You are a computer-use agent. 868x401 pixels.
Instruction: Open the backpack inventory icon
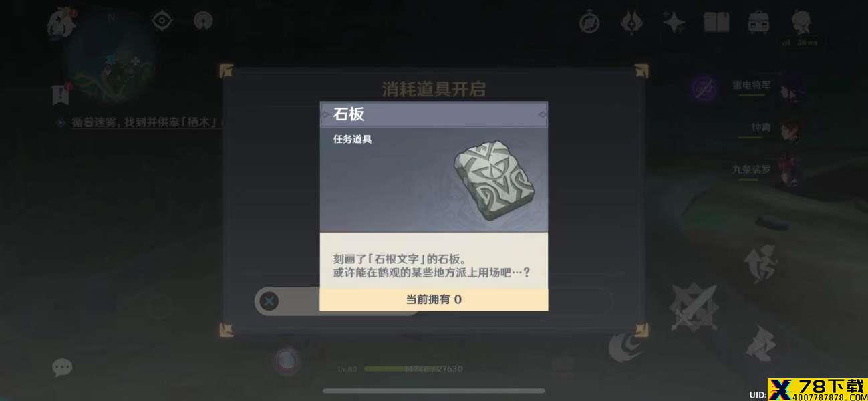point(758,23)
